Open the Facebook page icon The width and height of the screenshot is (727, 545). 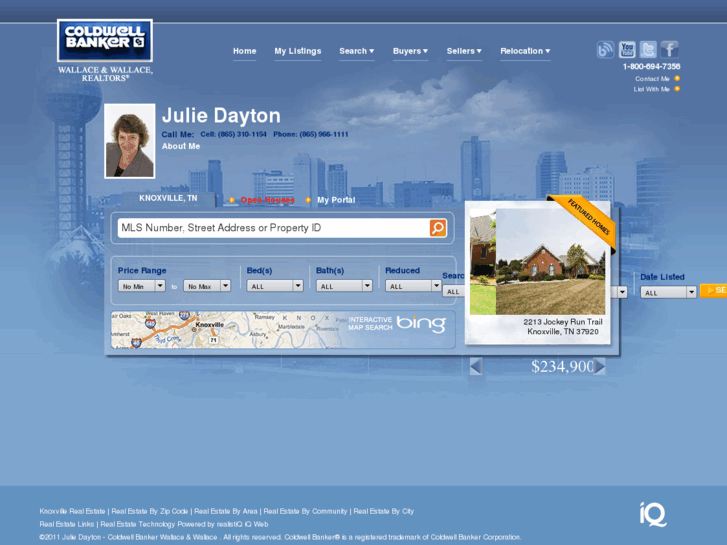(670, 49)
